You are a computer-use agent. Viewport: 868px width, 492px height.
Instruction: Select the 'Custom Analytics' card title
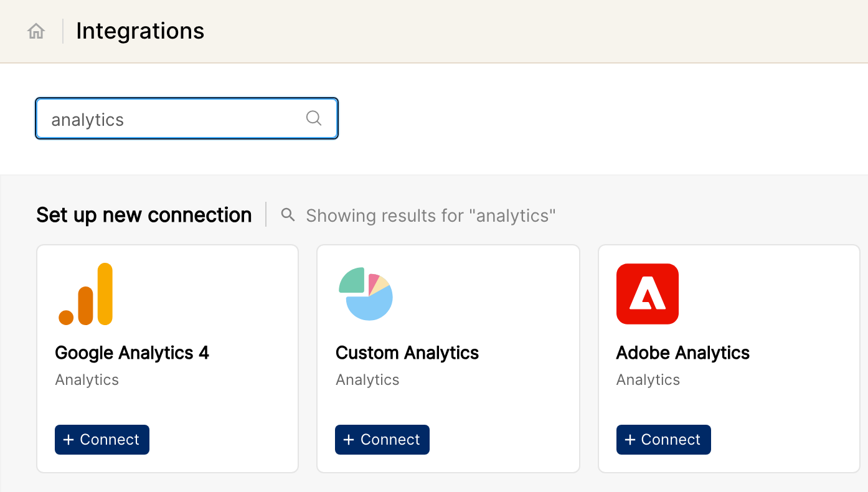(407, 352)
